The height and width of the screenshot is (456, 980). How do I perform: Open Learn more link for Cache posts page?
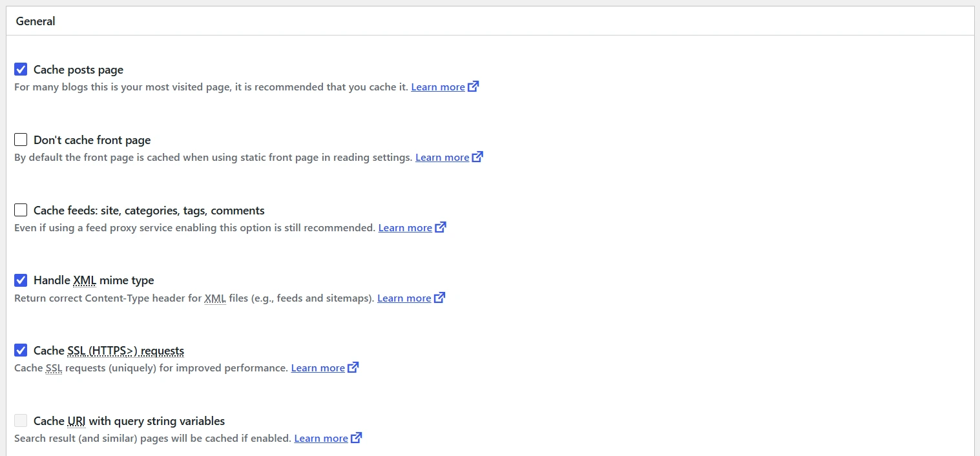pos(438,87)
